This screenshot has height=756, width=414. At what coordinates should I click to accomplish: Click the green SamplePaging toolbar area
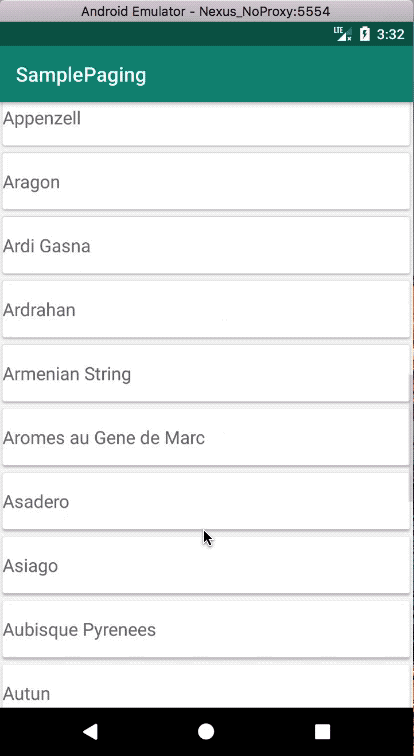point(207,74)
